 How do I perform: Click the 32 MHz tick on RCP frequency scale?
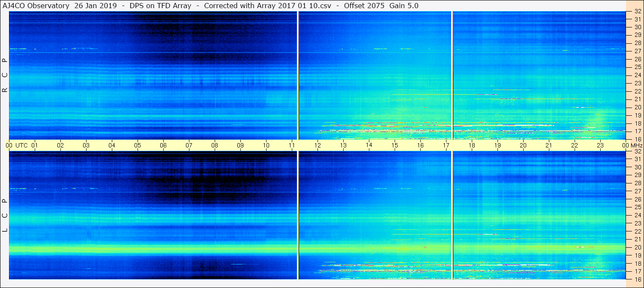pyautogui.click(x=638, y=12)
